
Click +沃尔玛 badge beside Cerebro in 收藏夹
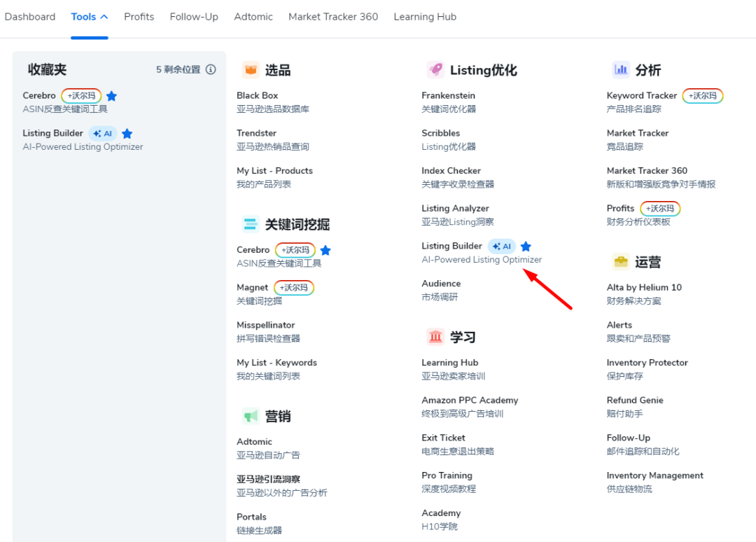81,95
